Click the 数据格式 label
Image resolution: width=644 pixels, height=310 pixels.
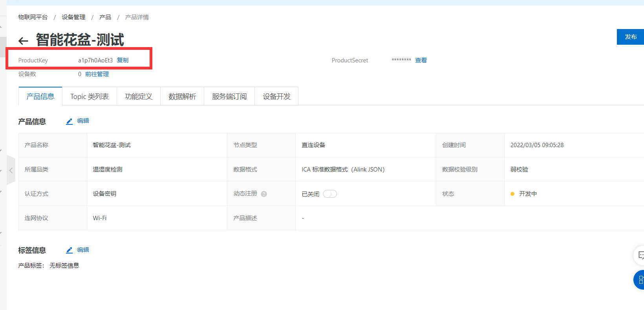pyautogui.click(x=245, y=170)
